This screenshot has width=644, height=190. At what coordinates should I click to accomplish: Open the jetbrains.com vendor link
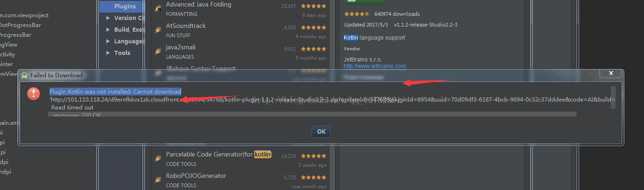375,66
